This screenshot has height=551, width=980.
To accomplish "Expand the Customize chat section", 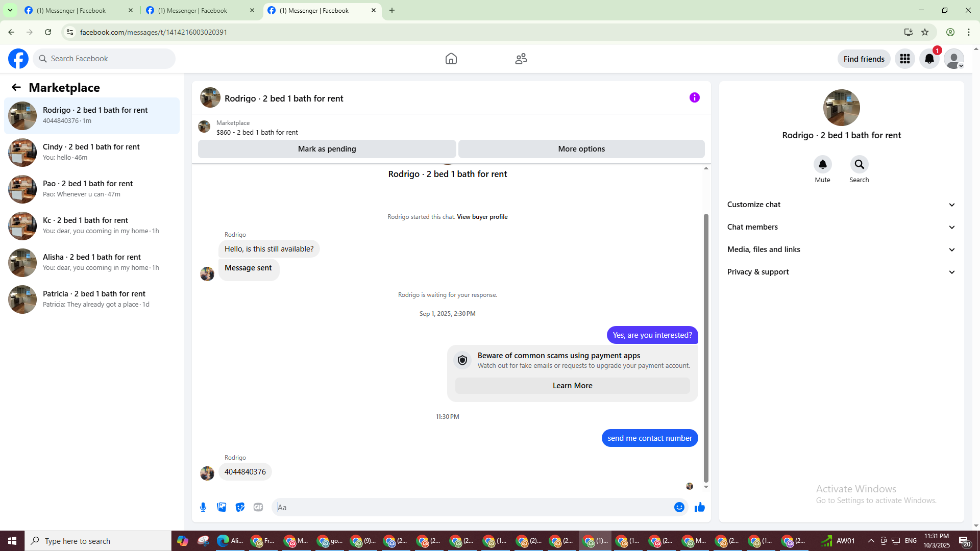I will 842,205.
